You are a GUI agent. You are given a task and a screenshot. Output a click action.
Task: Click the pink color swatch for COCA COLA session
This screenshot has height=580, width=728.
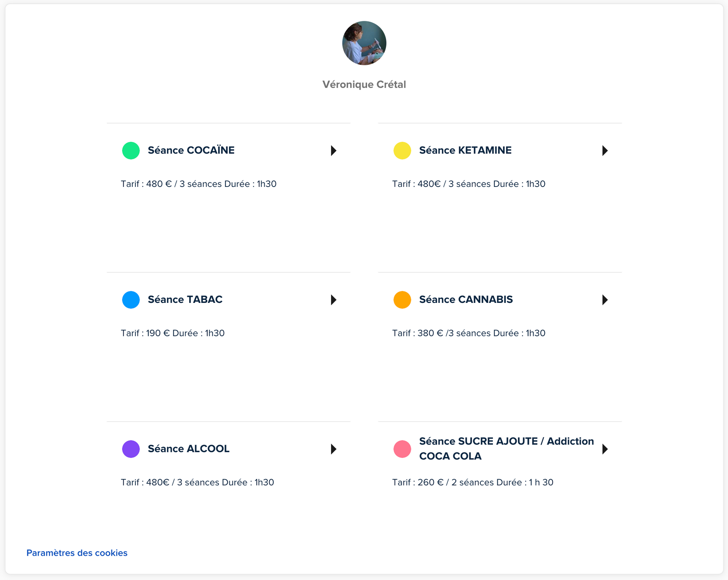point(402,449)
